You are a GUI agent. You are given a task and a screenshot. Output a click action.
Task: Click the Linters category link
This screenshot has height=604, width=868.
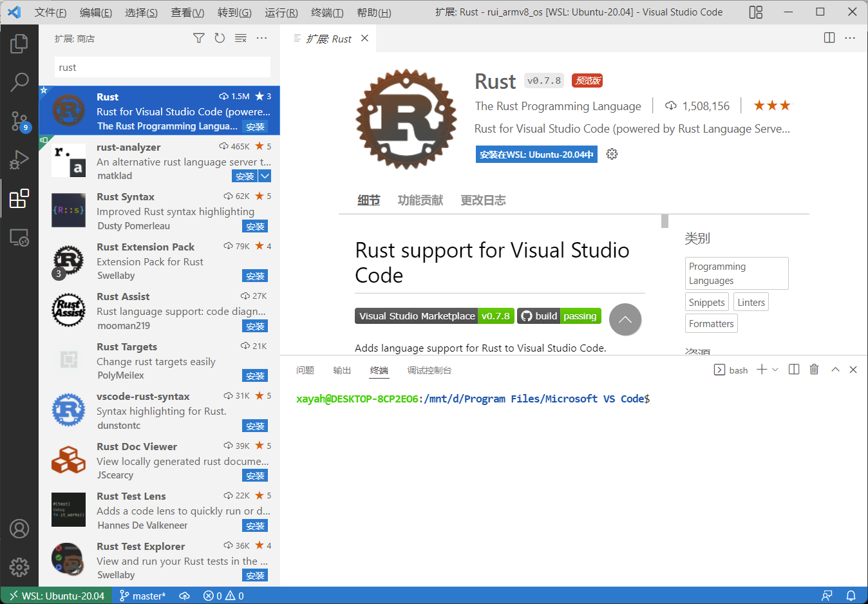[751, 303]
